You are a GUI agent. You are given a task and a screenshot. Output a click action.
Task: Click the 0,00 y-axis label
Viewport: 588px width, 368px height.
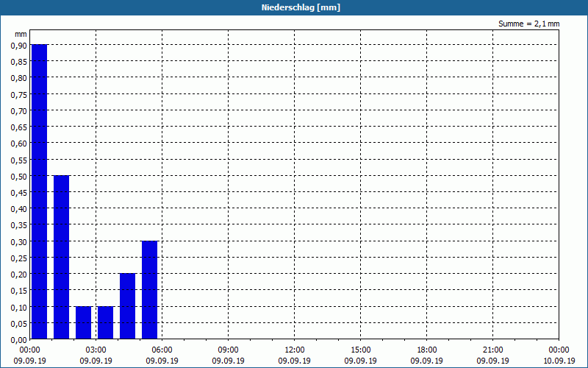19,340
